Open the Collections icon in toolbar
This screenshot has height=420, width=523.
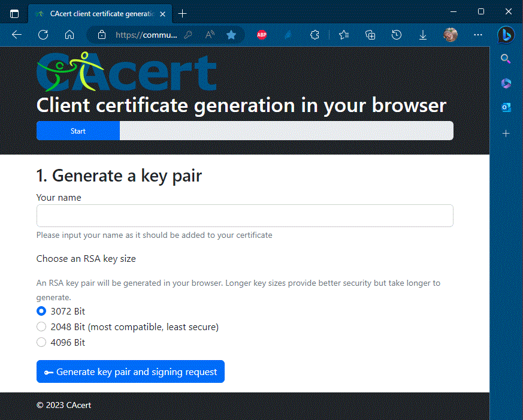[370, 35]
